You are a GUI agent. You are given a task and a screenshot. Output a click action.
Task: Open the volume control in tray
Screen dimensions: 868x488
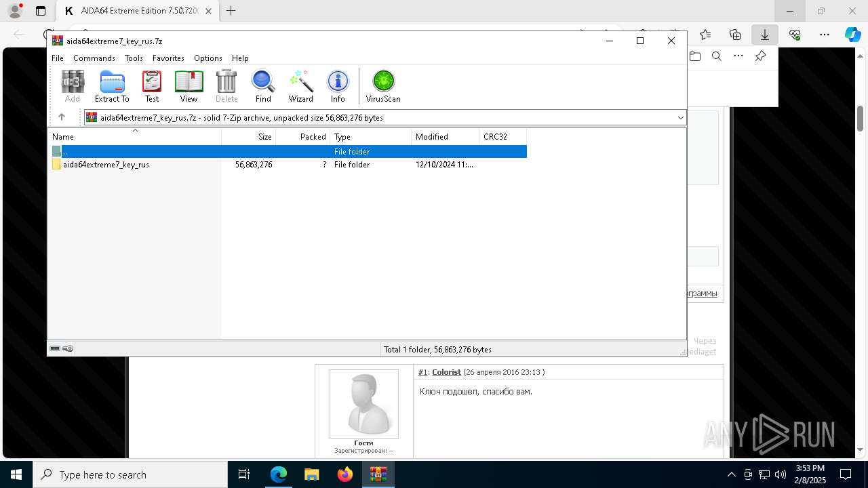click(x=781, y=474)
